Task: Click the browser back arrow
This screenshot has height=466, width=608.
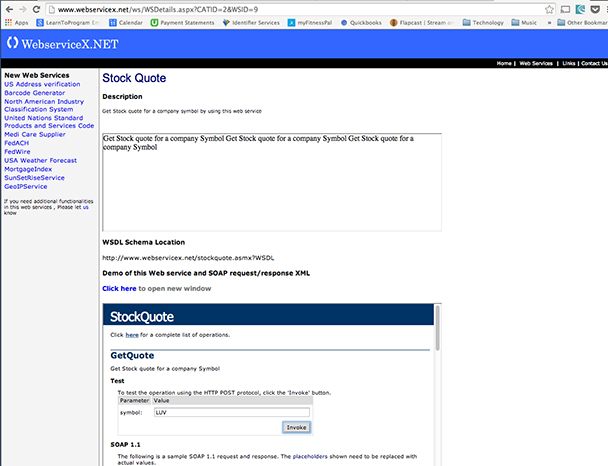Action: (8, 8)
